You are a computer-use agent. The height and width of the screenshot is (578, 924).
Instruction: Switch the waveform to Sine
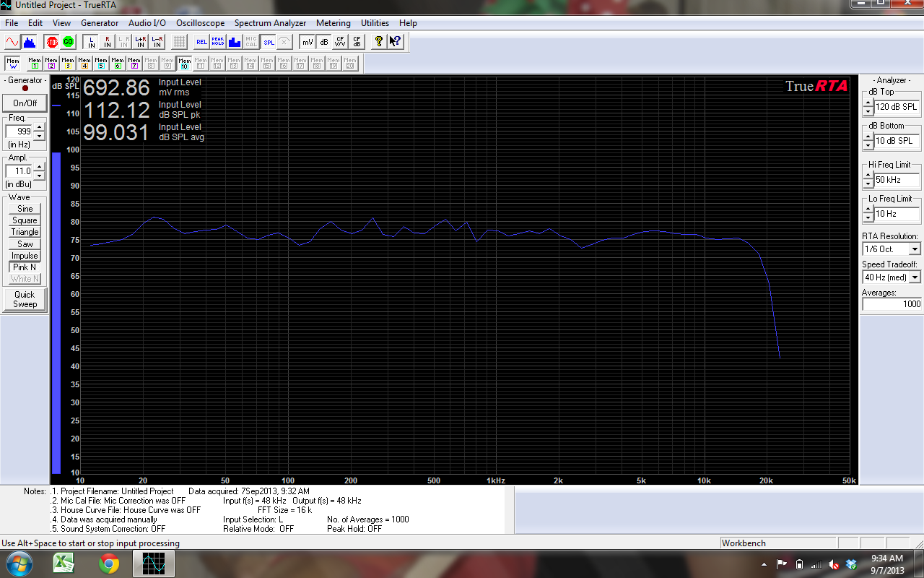coord(25,209)
